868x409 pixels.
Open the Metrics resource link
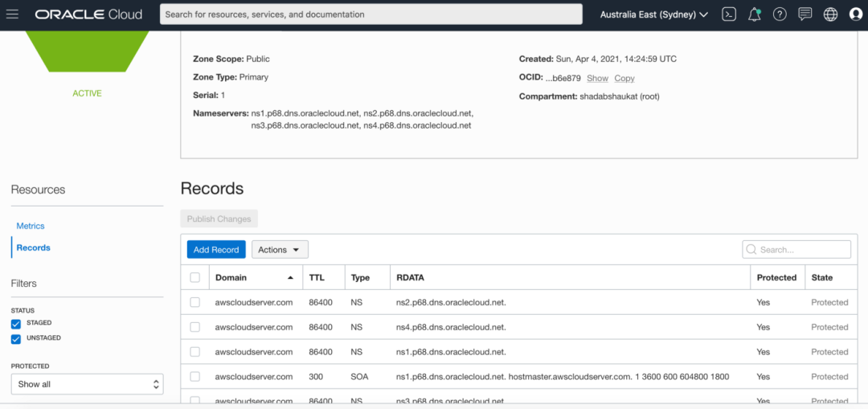pyautogui.click(x=31, y=226)
